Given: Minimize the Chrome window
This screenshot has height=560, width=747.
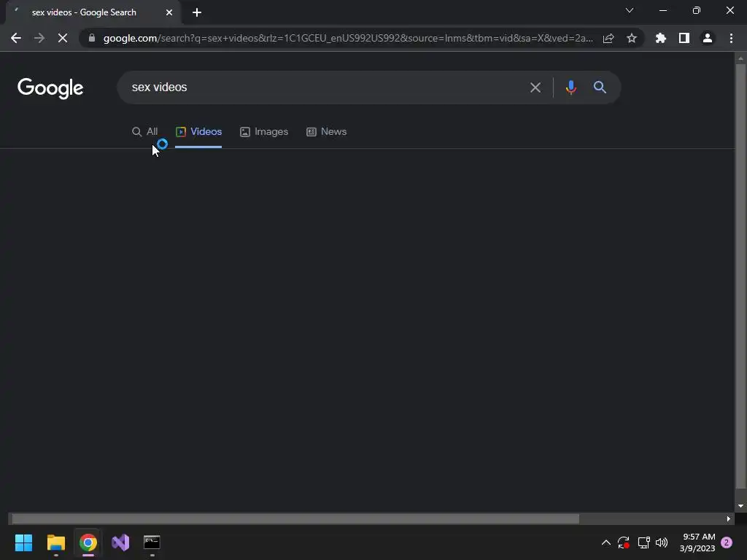Looking at the screenshot, I should pyautogui.click(x=663, y=10).
